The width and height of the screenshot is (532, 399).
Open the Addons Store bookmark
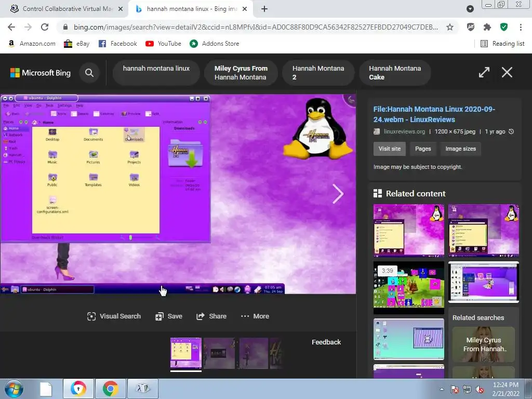click(214, 44)
